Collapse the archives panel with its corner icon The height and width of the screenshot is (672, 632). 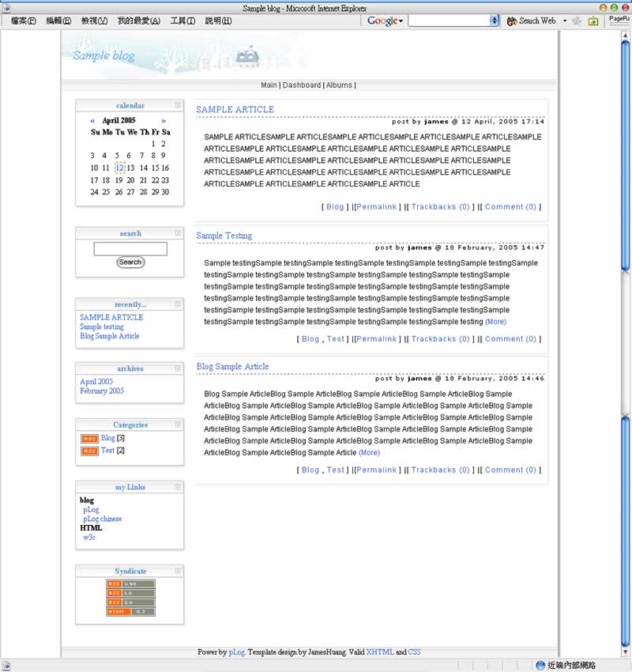[178, 368]
